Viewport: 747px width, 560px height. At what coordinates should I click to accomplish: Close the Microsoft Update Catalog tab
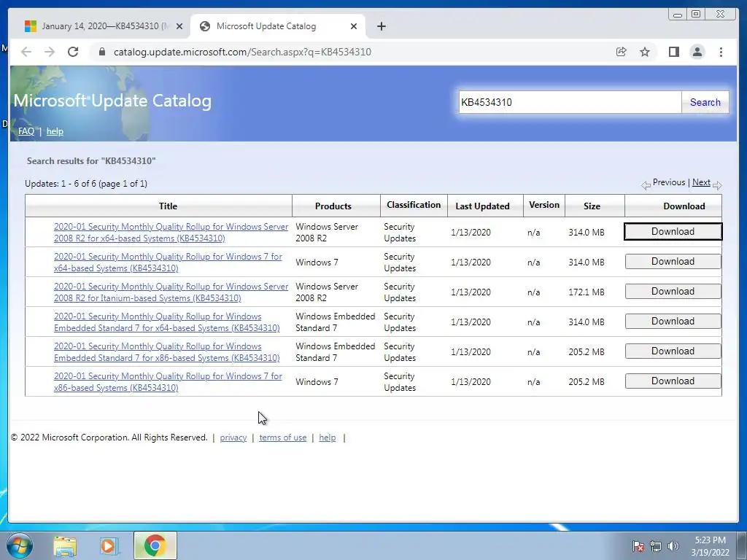pyautogui.click(x=354, y=26)
